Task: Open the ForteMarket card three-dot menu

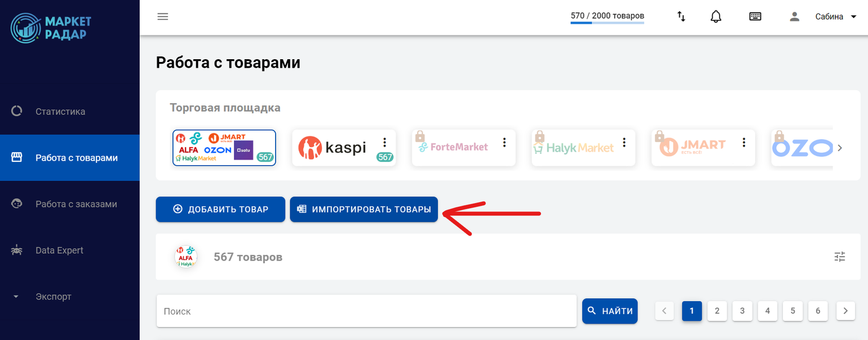Action: pyautogui.click(x=504, y=142)
